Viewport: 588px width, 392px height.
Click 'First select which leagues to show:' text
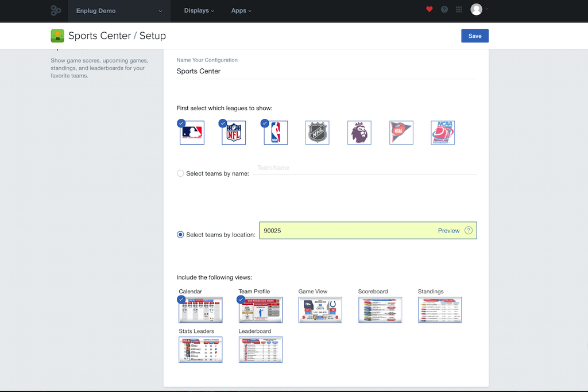[225, 108]
